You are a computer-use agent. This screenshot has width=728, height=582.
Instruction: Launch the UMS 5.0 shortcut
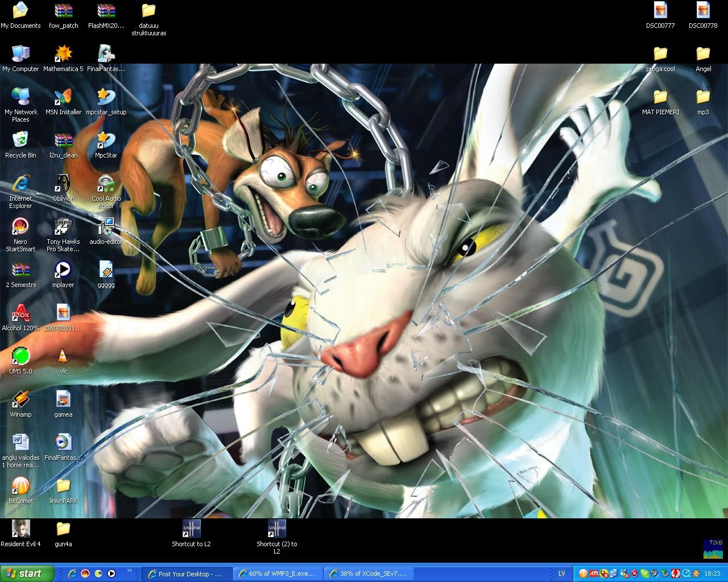[20, 361]
